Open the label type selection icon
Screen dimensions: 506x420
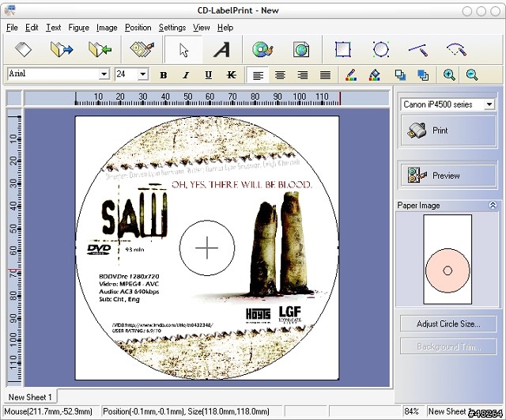pos(142,49)
